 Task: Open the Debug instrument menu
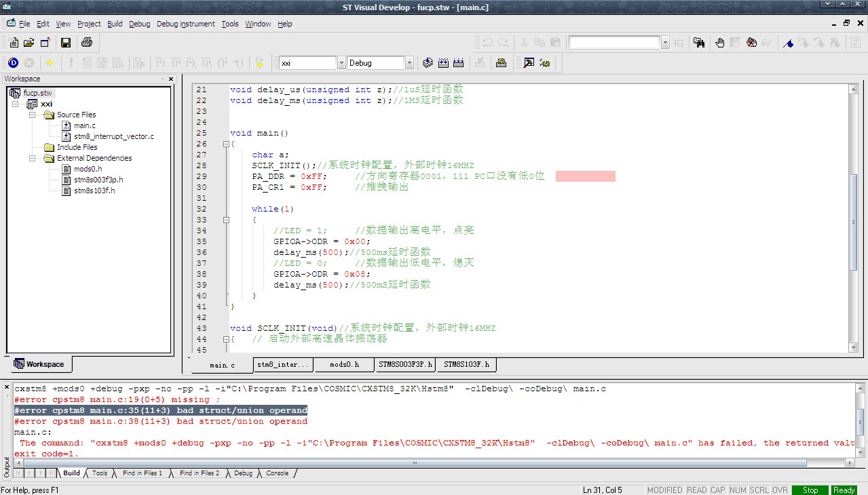(x=186, y=24)
